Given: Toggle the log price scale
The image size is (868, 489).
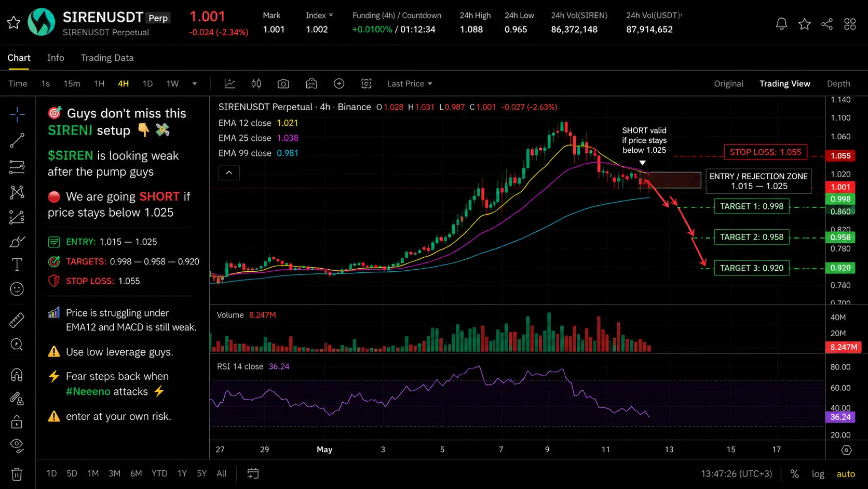Looking at the screenshot, I should 818,473.
